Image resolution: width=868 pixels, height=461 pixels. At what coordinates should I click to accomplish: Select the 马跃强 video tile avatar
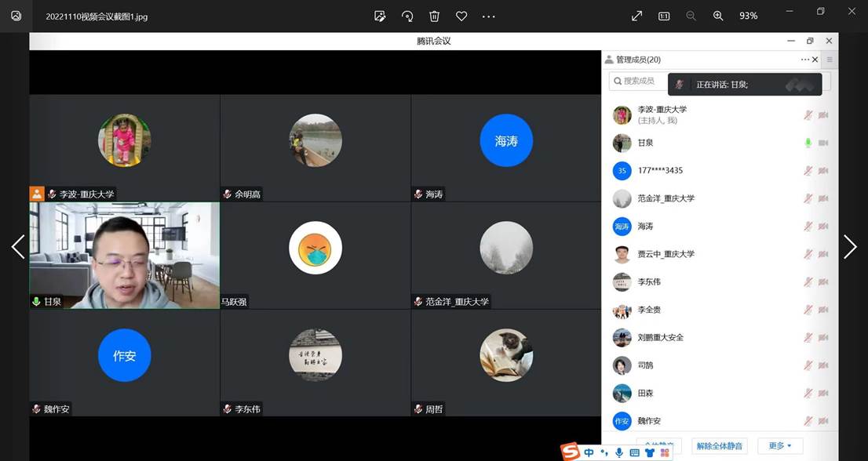coord(315,248)
